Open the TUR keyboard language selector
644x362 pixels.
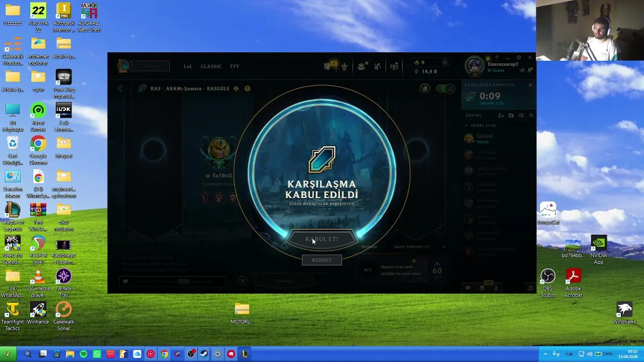click(569, 354)
